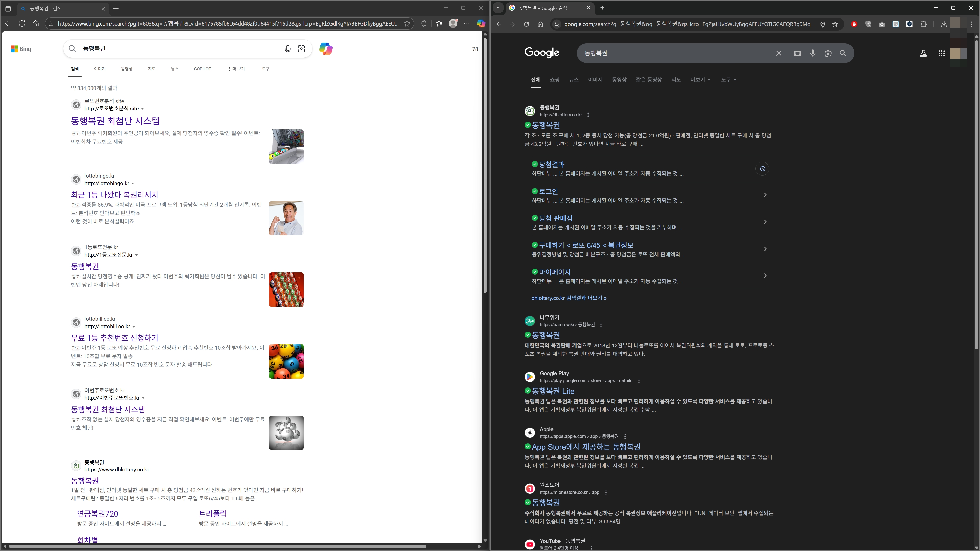Open the Edge extensions puzzle icon

click(424, 23)
